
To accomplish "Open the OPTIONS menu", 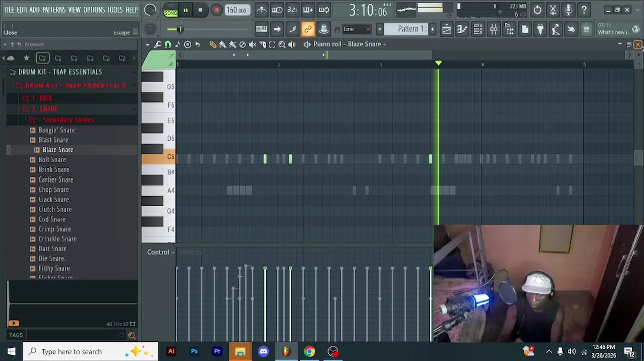I will tap(94, 10).
